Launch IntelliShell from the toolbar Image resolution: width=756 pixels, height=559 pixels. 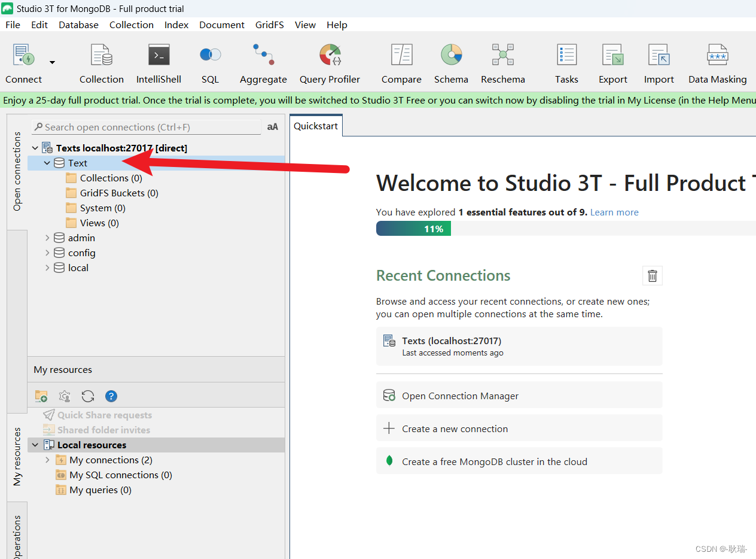tap(159, 55)
